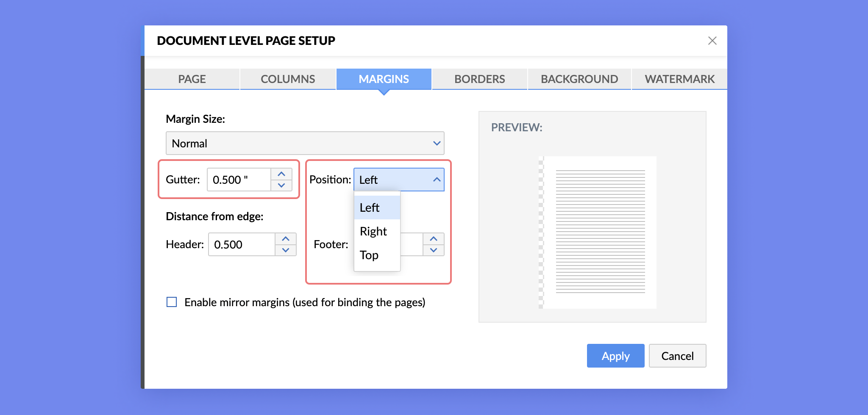Screen dimensions: 868x415
Task: Increase the Gutter value with up arrow
Action: (281, 174)
